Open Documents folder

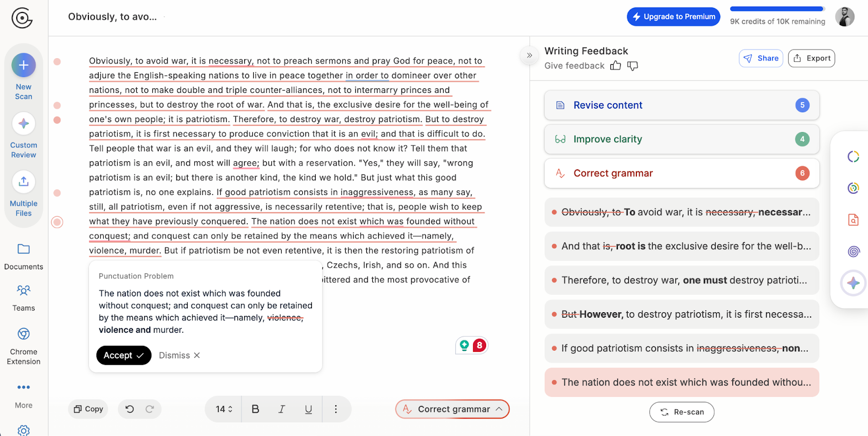[x=23, y=257]
